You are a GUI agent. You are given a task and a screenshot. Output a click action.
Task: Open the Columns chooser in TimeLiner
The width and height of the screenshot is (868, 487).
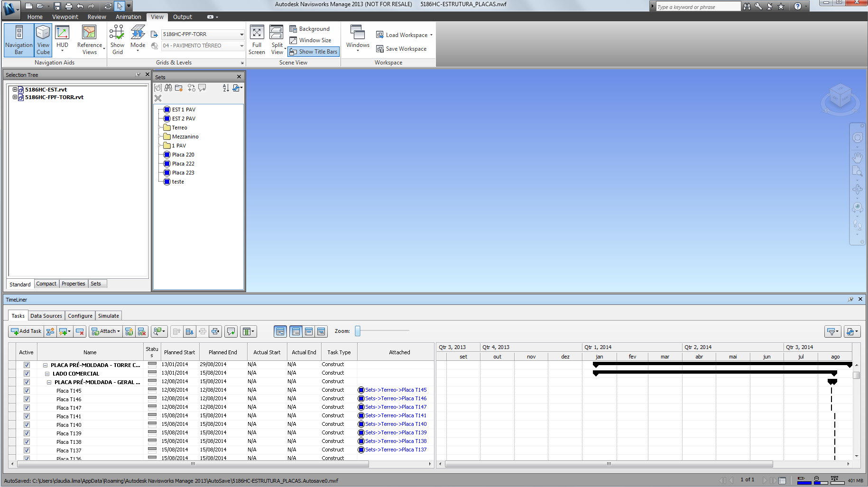(248, 331)
